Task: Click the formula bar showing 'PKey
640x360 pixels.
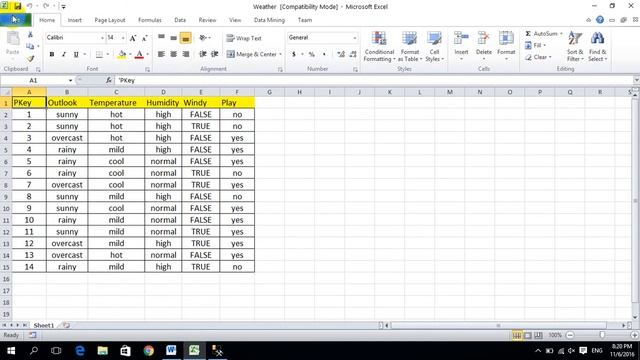Action: (x=373, y=80)
